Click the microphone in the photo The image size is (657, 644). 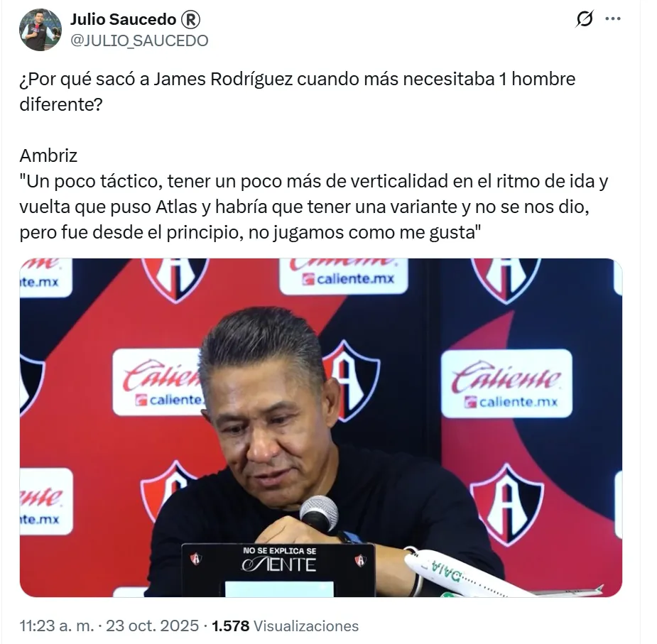pos(320,513)
